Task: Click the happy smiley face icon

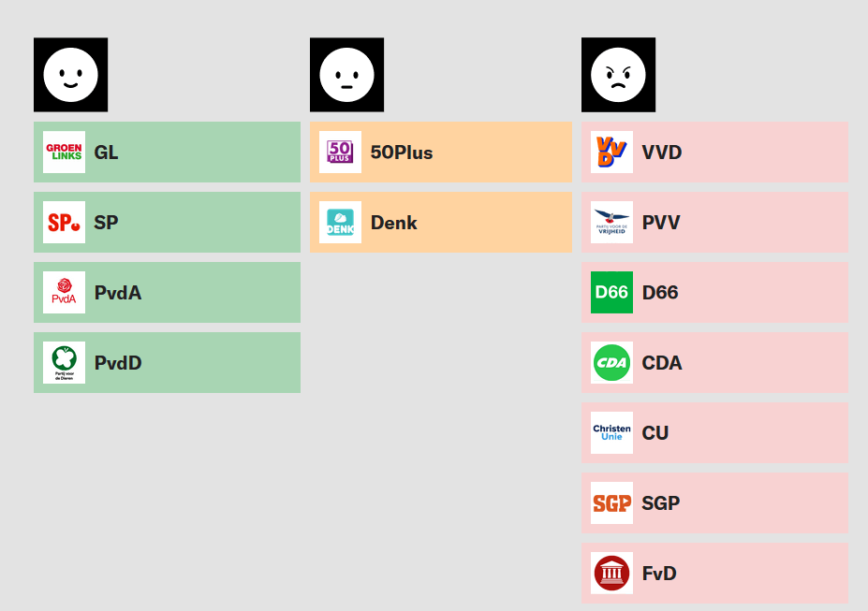Action: point(70,75)
